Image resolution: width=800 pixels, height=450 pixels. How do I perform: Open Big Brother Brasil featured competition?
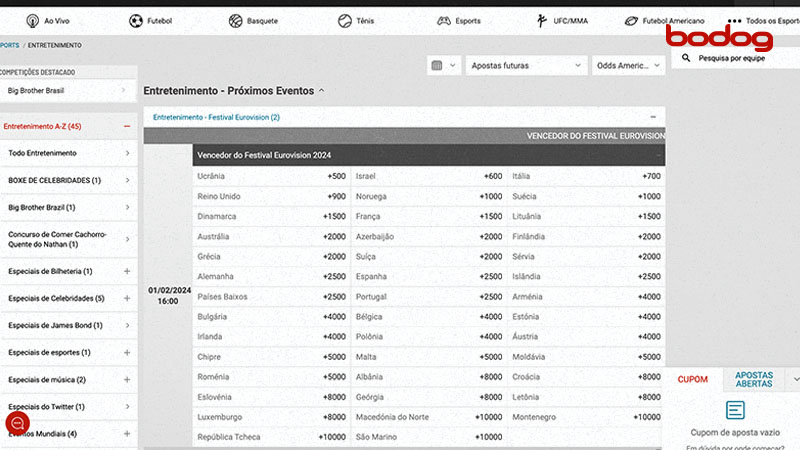pyautogui.click(x=68, y=91)
